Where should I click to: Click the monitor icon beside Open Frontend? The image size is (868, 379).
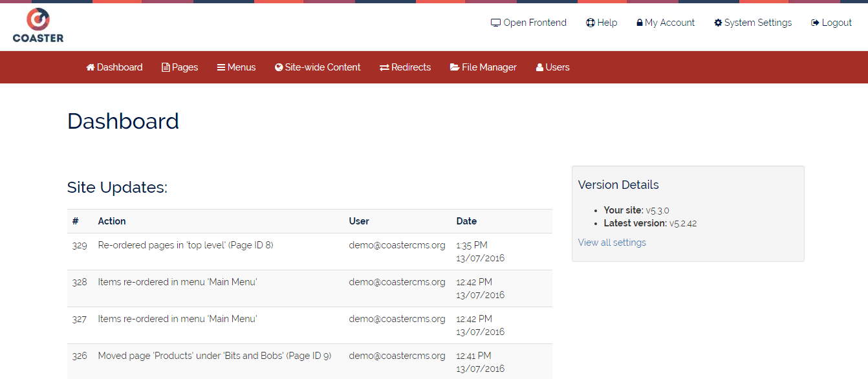coord(496,23)
